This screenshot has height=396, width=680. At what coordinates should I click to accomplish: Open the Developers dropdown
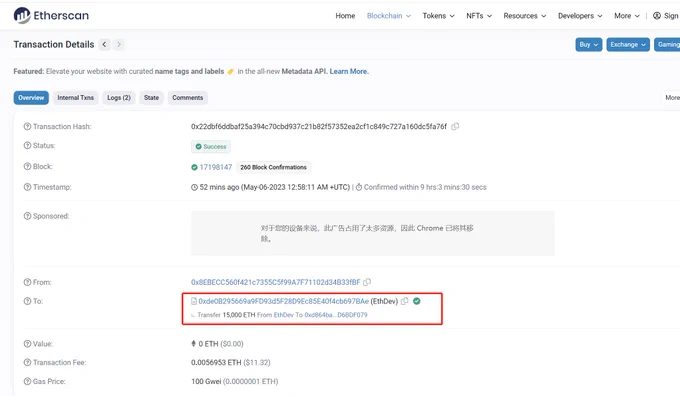pos(580,16)
